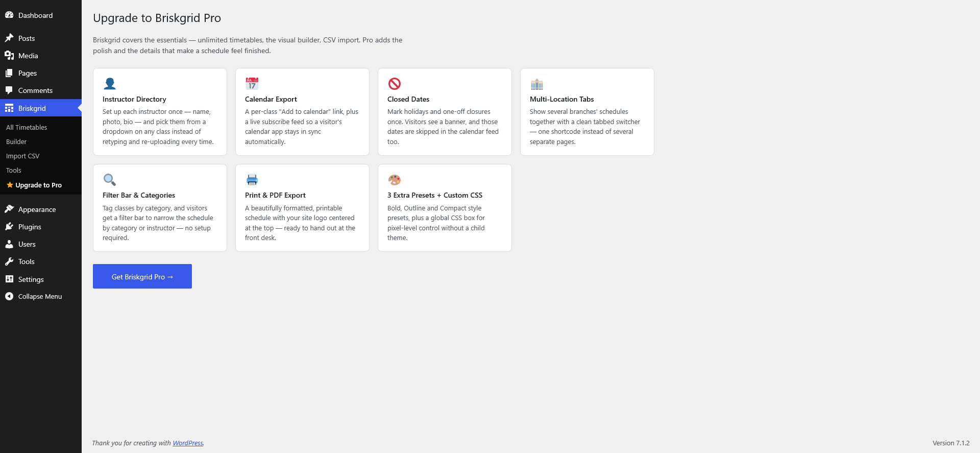The image size is (980, 453).
Task: Click the "Instructor Directory" card title
Action: pos(134,99)
